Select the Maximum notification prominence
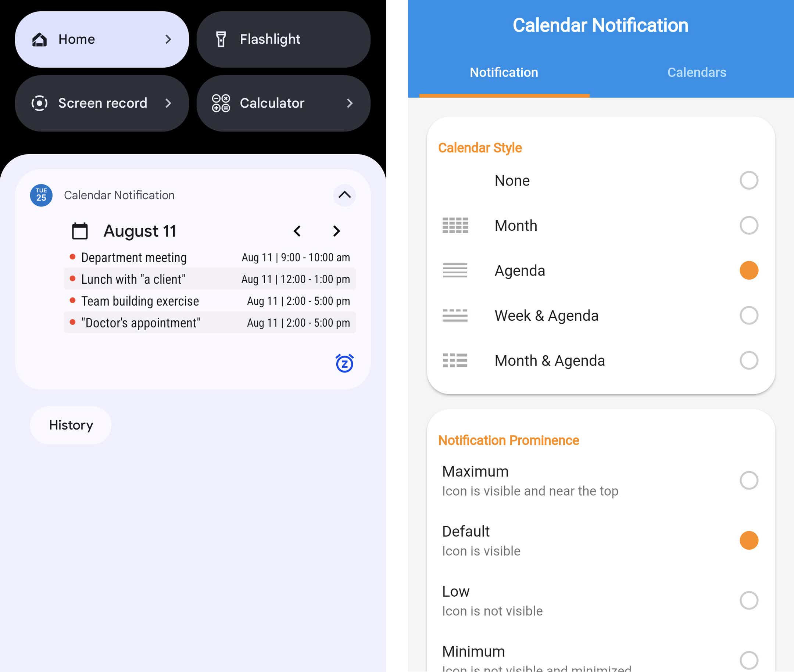Viewport: 794px width, 672px height. point(747,480)
